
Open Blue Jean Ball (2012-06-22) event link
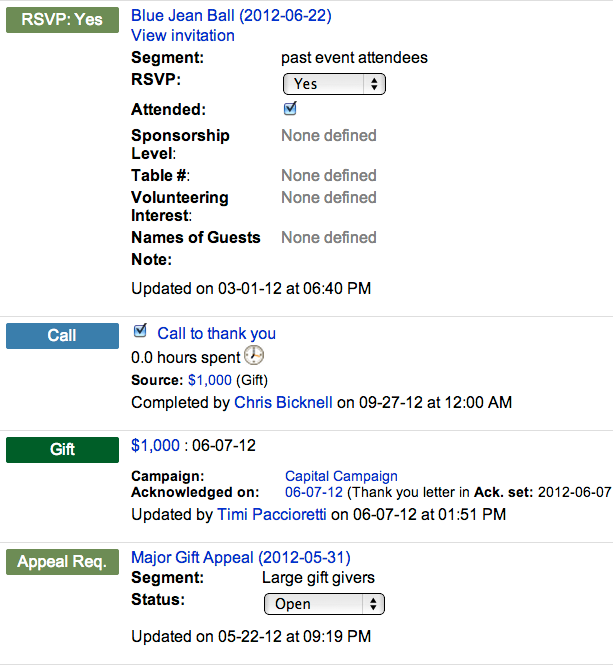pyautogui.click(x=231, y=16)
